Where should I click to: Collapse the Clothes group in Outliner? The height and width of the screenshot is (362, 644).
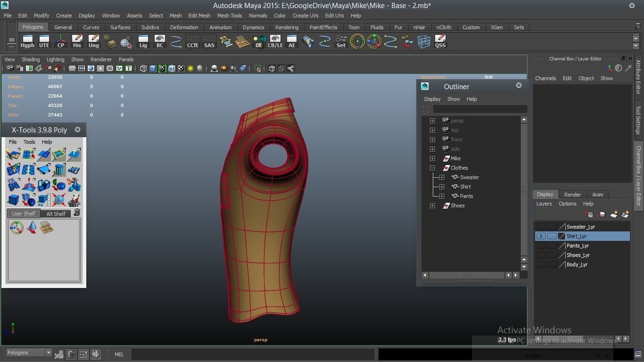(432, 168)
